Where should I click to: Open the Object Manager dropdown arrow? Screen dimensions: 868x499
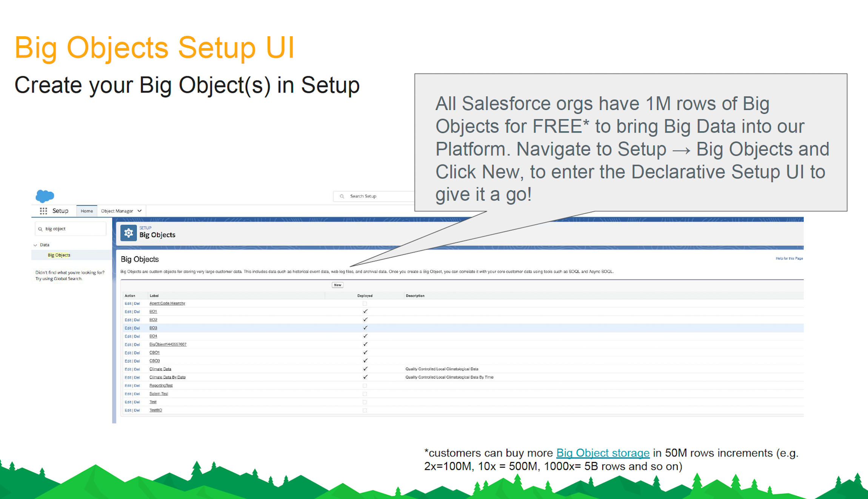pyautogui.click(x=140, y=211)
